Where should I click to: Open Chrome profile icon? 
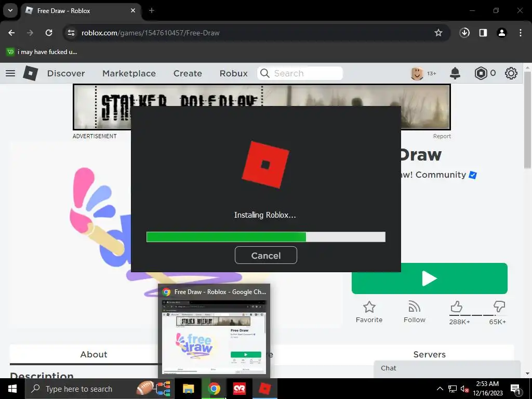[502, 33]
